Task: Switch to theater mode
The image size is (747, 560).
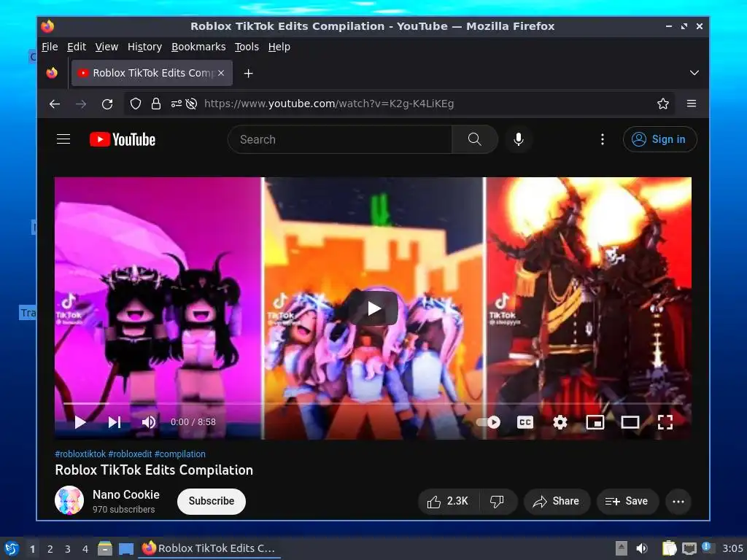Action: point(630,422)
